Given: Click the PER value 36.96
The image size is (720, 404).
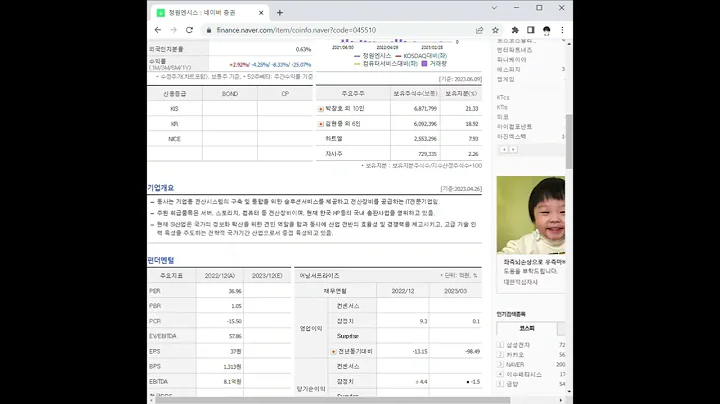Looking at the screenshot, I should coord(235,291).
